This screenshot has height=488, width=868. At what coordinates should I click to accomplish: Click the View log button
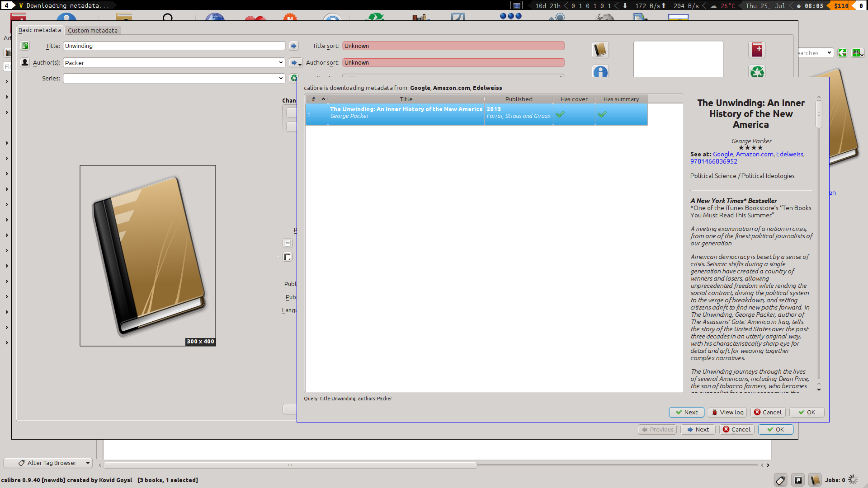tap(727, 412)
